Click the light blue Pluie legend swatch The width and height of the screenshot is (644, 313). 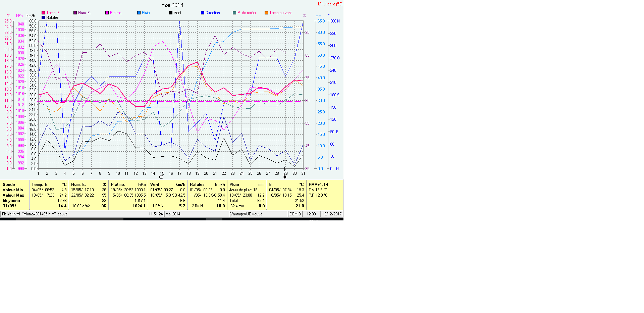139,13
